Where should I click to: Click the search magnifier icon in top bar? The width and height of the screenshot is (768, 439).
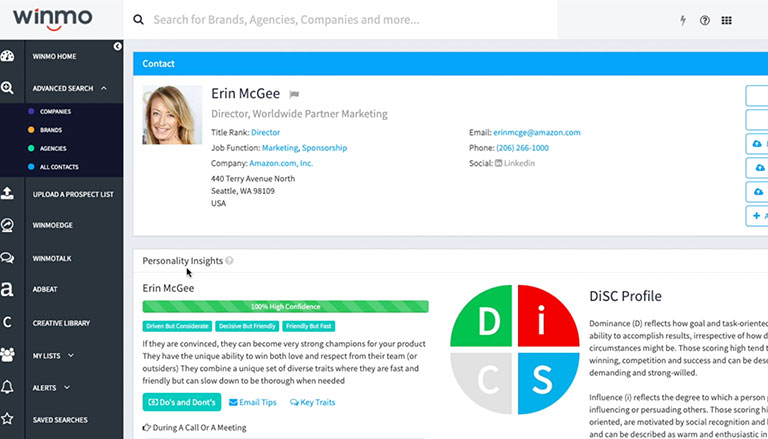click(139, 20)
